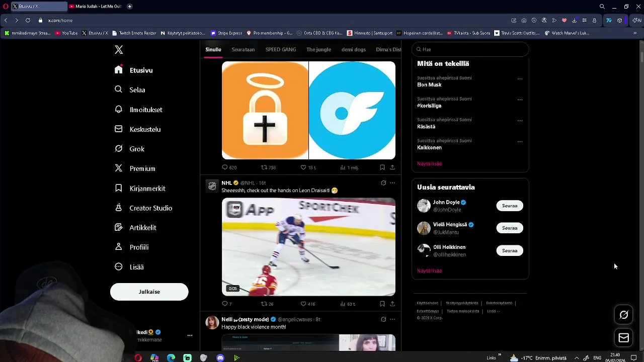This screenshot has height=362, width=644.
Task: Like the NHL post with 416 likes
Action: tap(307, 304)
